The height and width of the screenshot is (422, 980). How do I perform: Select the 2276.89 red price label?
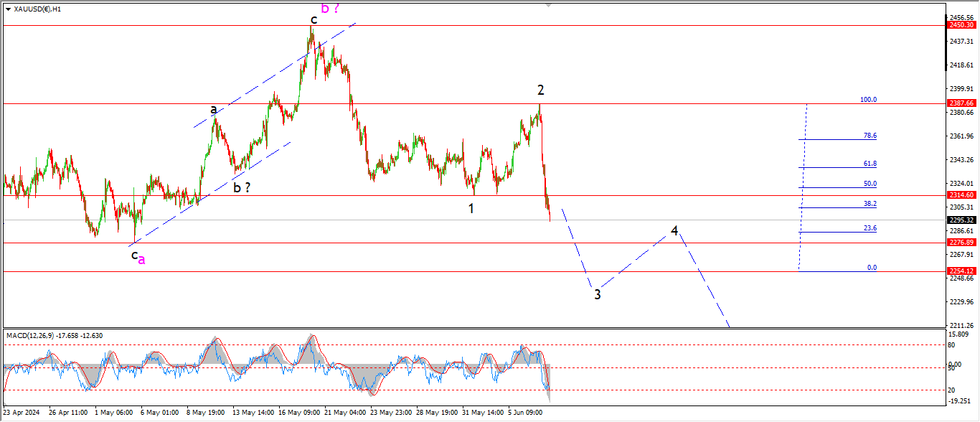click(961, 243)
